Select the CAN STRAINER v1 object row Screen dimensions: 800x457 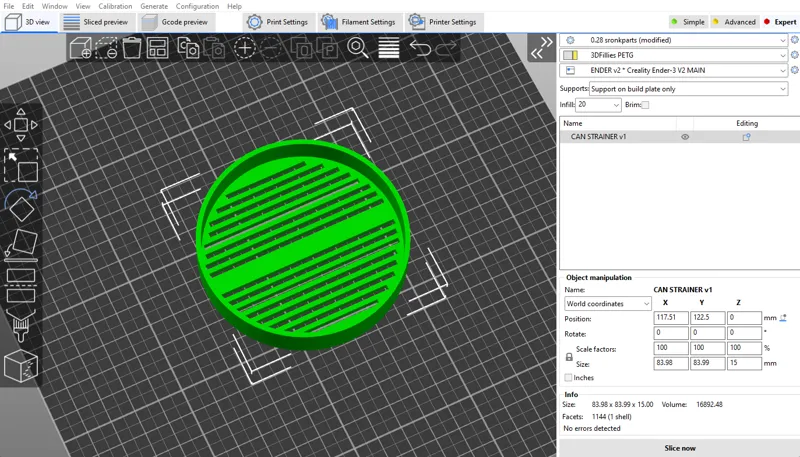[680, 137]
